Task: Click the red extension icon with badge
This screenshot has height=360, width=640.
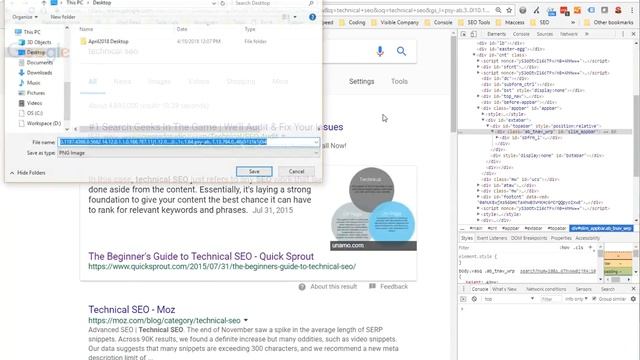Action: tap(564, 11)
